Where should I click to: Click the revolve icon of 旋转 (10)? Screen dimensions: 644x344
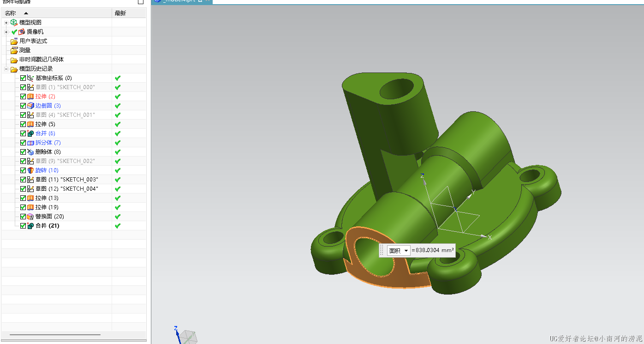(30, 170)
